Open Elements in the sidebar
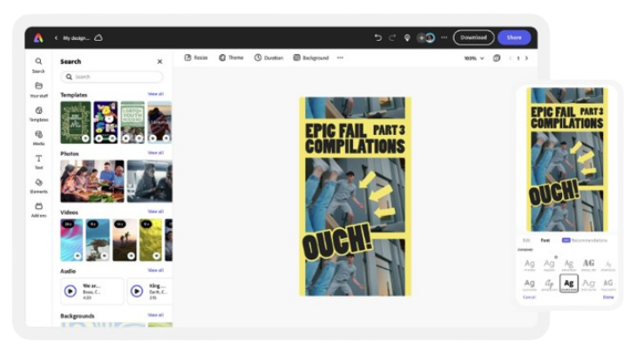The height and width of the screenshot is (350, 644). (x=38, y=185)
